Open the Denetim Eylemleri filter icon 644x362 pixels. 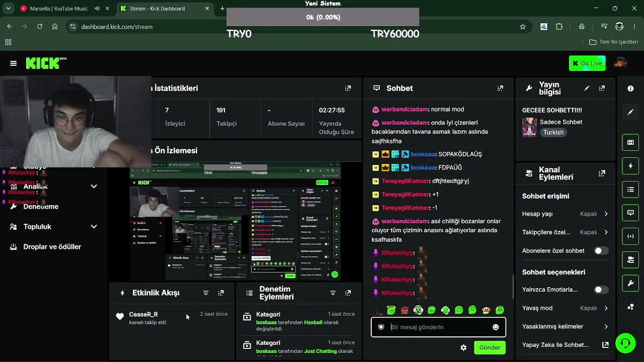point(333,293)
